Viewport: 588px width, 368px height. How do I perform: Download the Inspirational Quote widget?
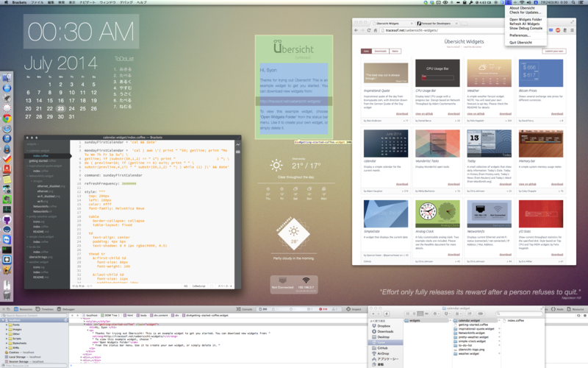click(x=401, y=114)
